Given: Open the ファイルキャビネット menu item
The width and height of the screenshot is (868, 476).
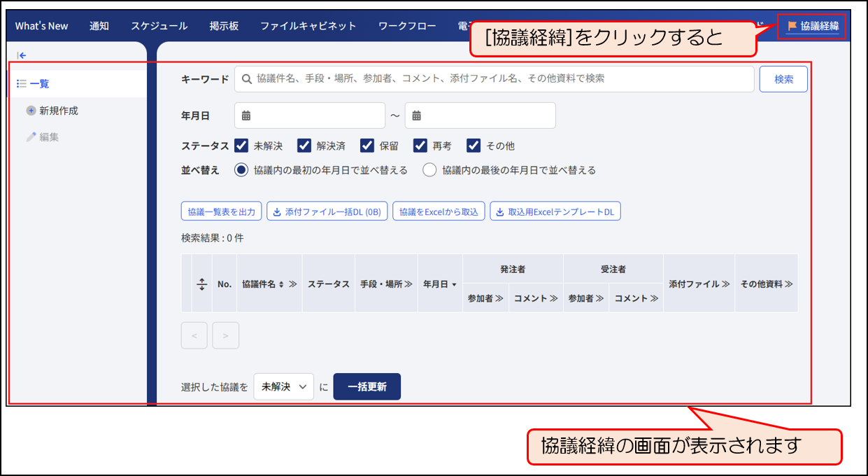Looking at the screenshot, I should pyautogui.click(x=308, y=26).
